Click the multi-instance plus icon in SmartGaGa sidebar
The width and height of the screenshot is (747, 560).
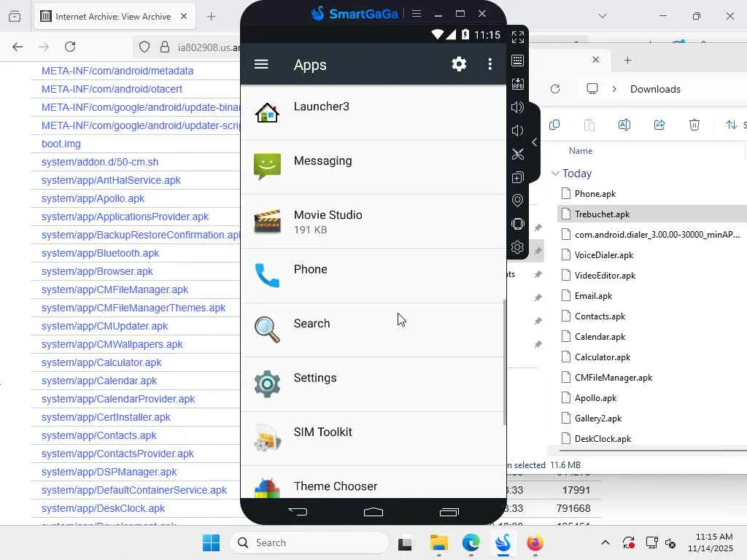[518, 177]
